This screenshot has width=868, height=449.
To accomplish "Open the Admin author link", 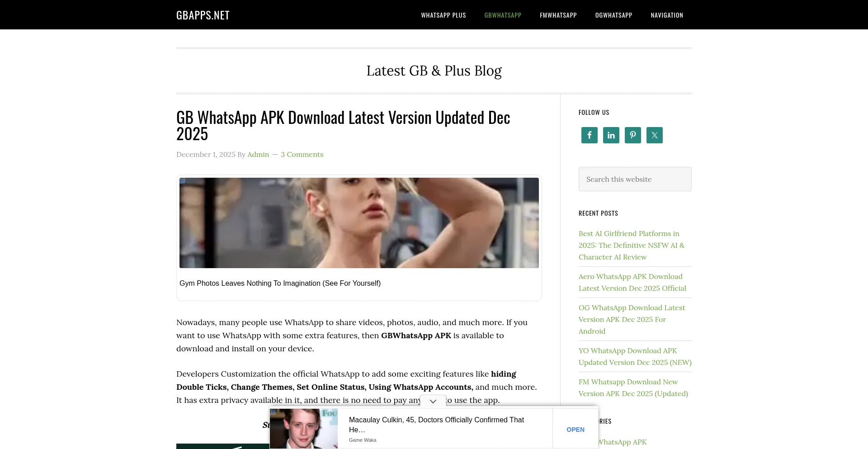I will point(258,155).
